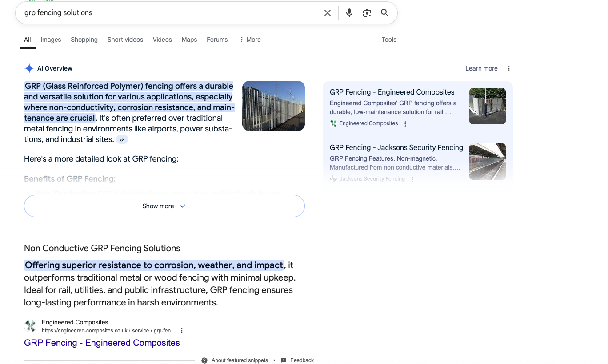Open three-dot menu next to engineered-composites.co.uk URL
This screenshot has height=364, width=608.
(x=182, y=331)
